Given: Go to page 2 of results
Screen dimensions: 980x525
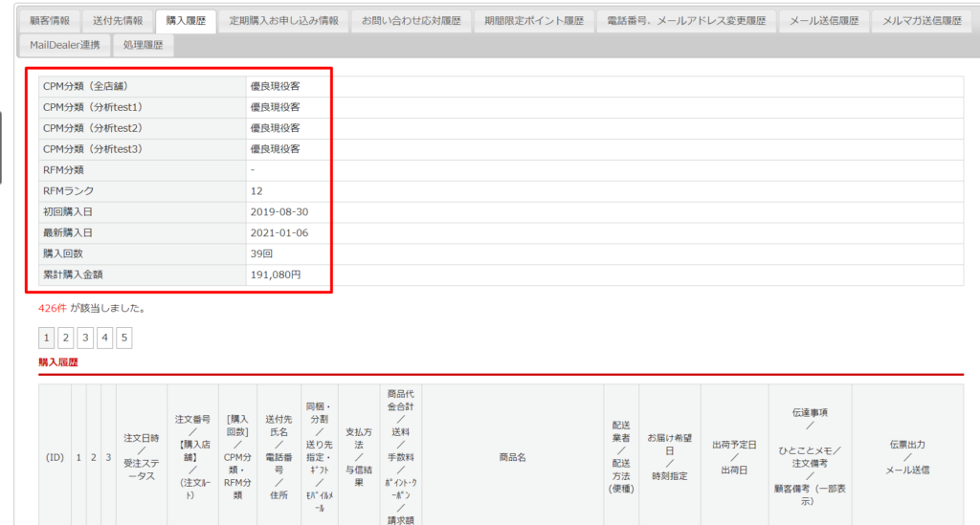Looking at the screenshot, I should point(66,338).
